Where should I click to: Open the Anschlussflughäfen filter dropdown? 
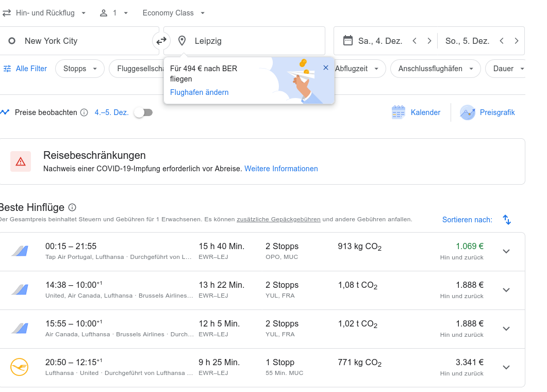pyautogui.click(x=435, y=69)
